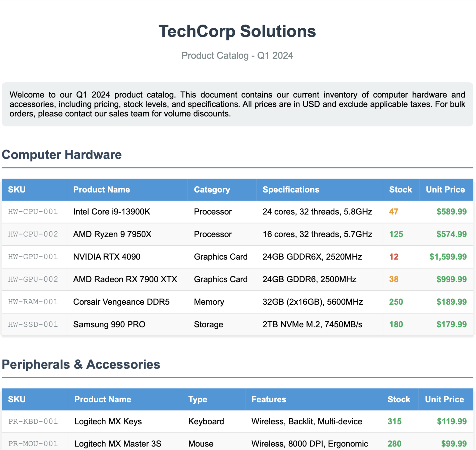Click spec 24GB GDDR6, 2500MHz
476x450 pixels.
click(309, 279)
